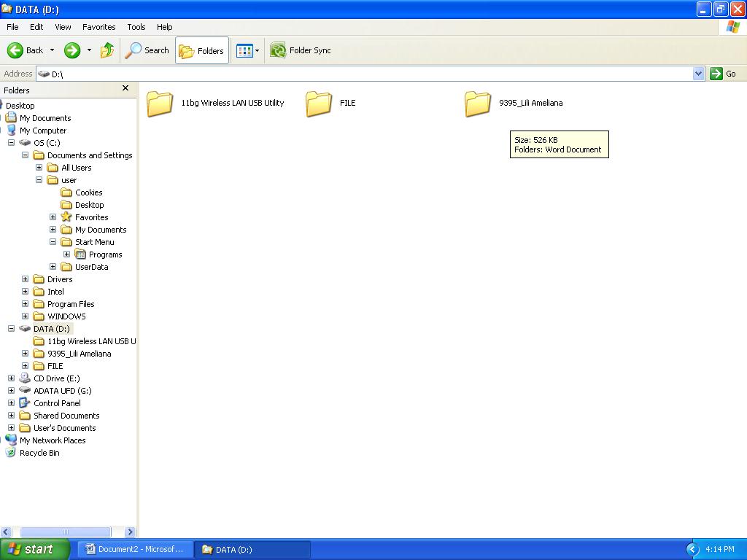The image size is (747, 560).
Task: Open the Tools menu
Action: click(136, 27)
